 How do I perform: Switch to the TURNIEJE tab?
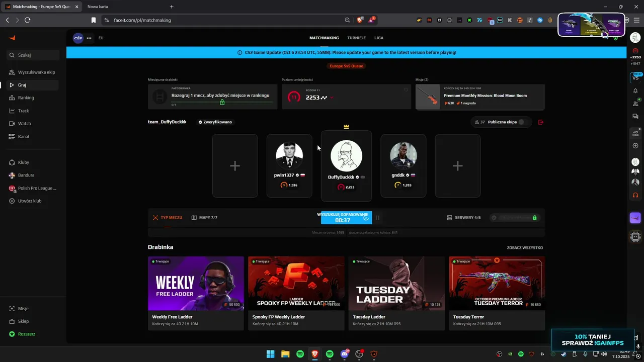pos(357,38)
